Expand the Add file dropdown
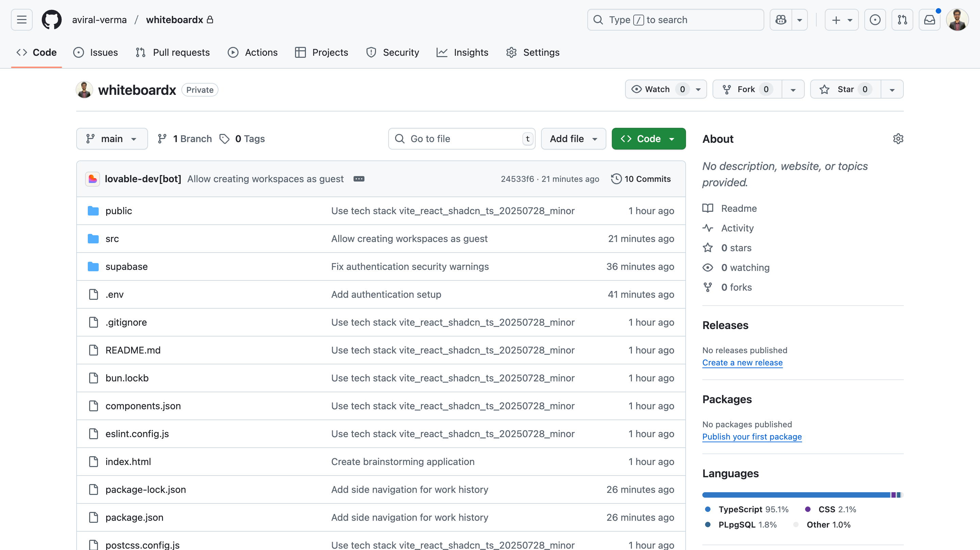 tap(573, 139)
